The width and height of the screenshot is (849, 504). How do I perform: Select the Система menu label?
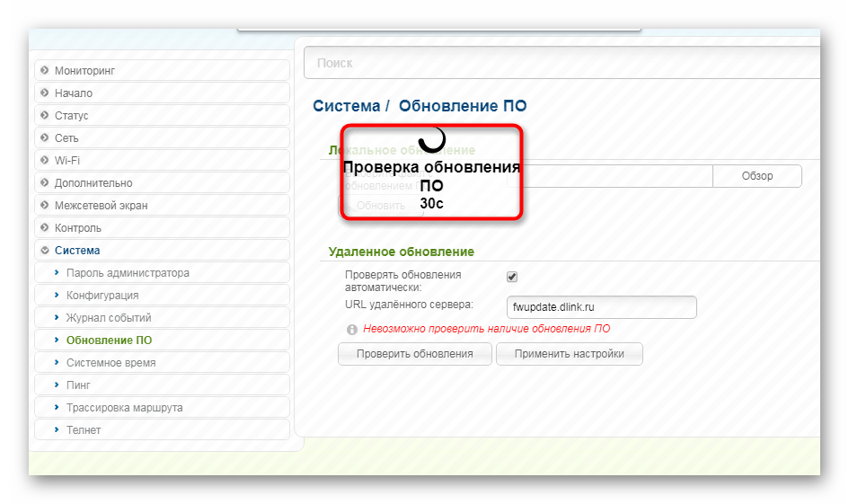[77, 250]
